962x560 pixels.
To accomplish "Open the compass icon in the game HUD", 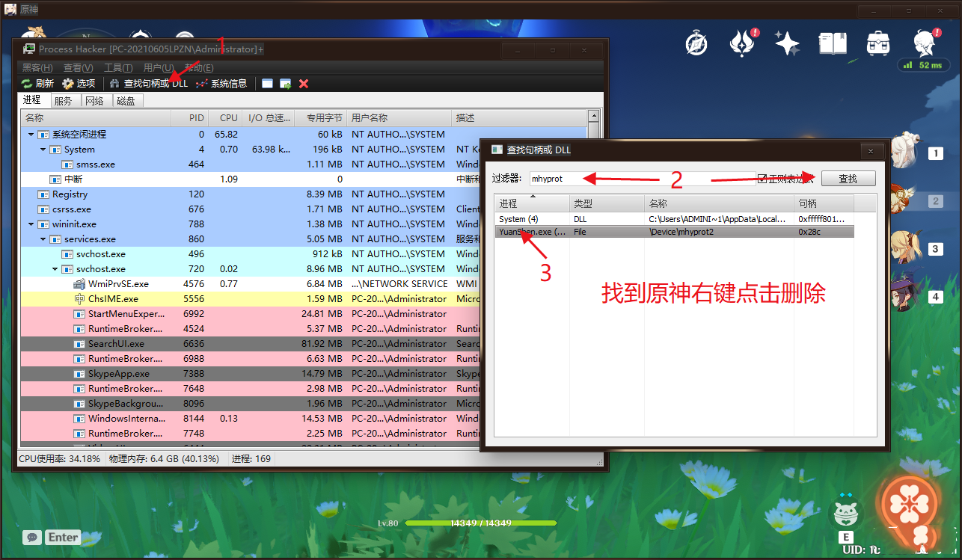I will (x=696, y=43).
